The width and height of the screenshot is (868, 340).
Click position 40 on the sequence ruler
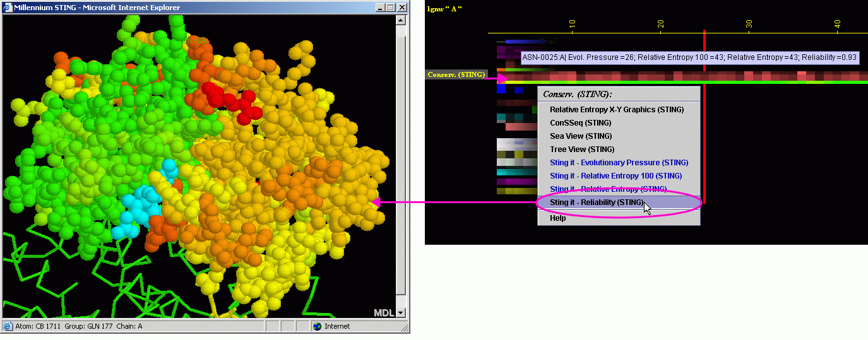pos(837,23)
